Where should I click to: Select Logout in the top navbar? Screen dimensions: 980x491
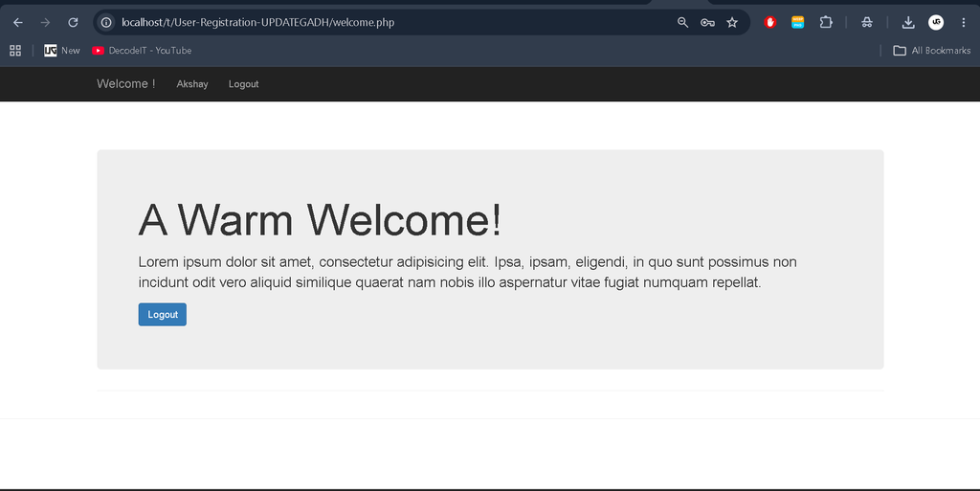coord(243,83)
